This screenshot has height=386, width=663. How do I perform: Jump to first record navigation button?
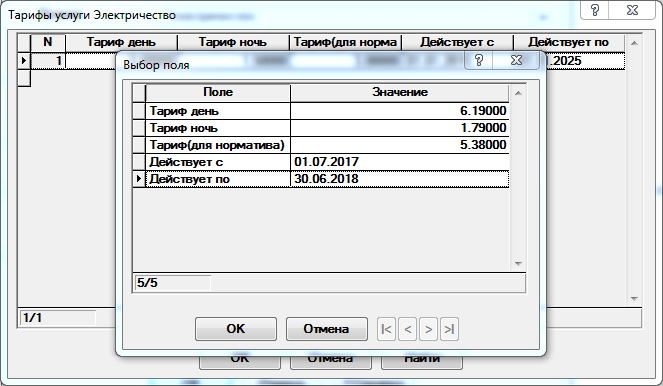(x=386, y=329)
